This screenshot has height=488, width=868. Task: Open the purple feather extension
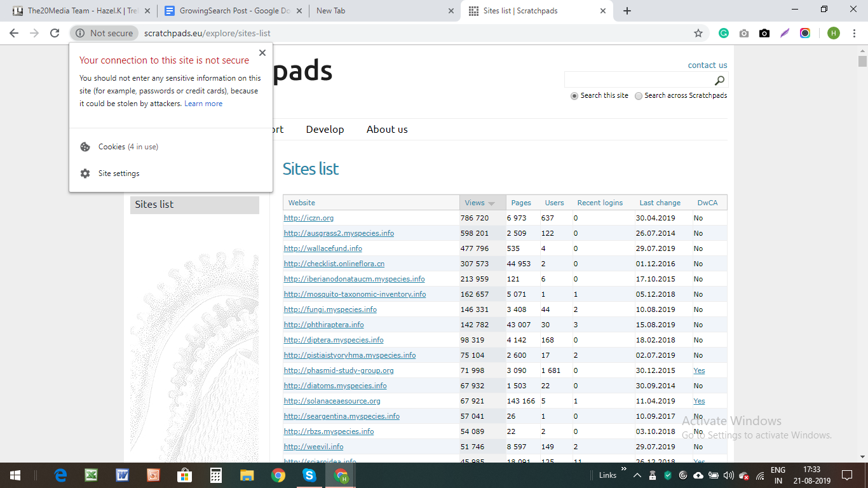[785, 33]
